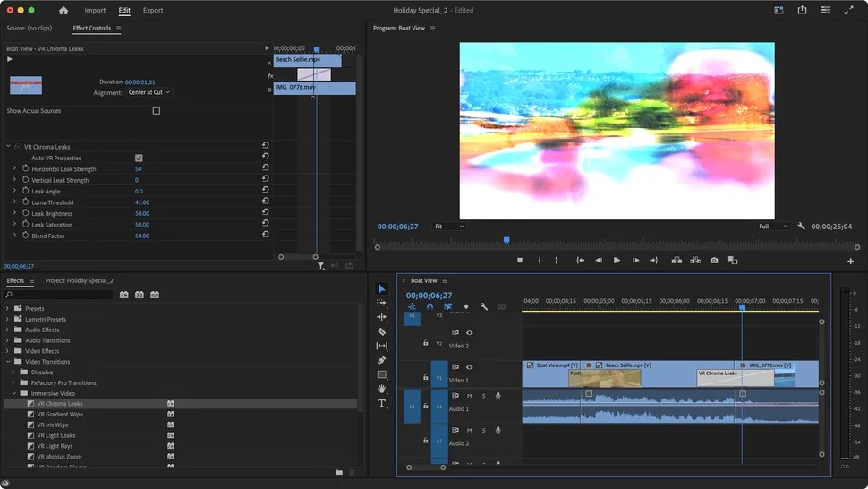Viewport: 868px width, 489px height.
Task: Uncheck Auto VR Properties checkbox
Action: click(x=139, y=159)
